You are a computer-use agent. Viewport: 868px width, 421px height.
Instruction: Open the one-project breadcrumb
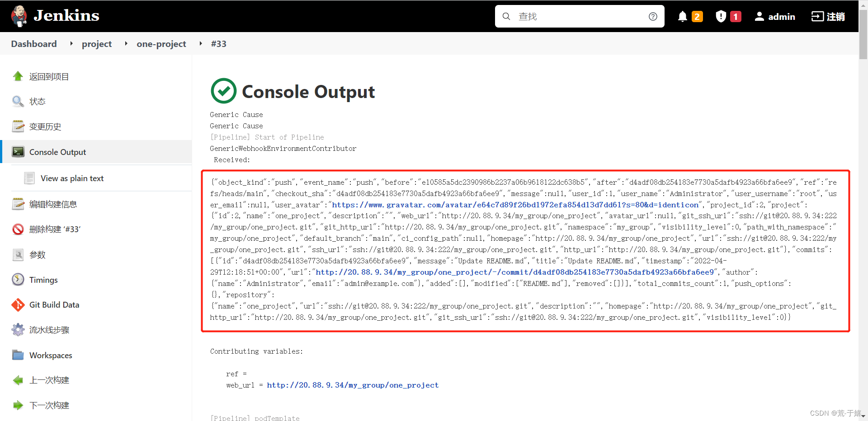point(161,44)
